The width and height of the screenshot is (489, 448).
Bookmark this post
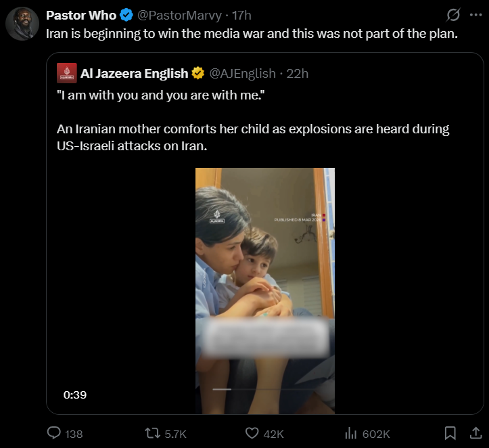click(450, 432)
